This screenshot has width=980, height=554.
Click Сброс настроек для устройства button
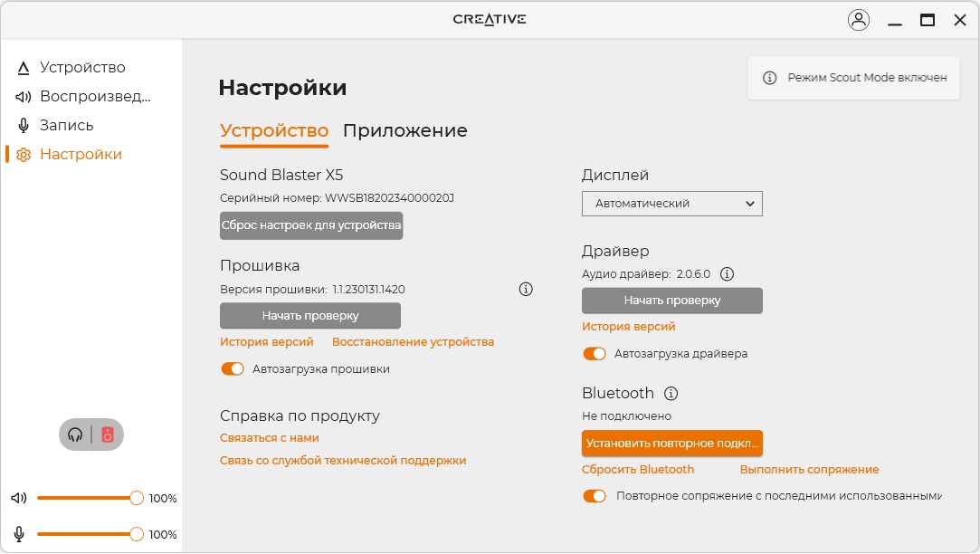(310, 225)
